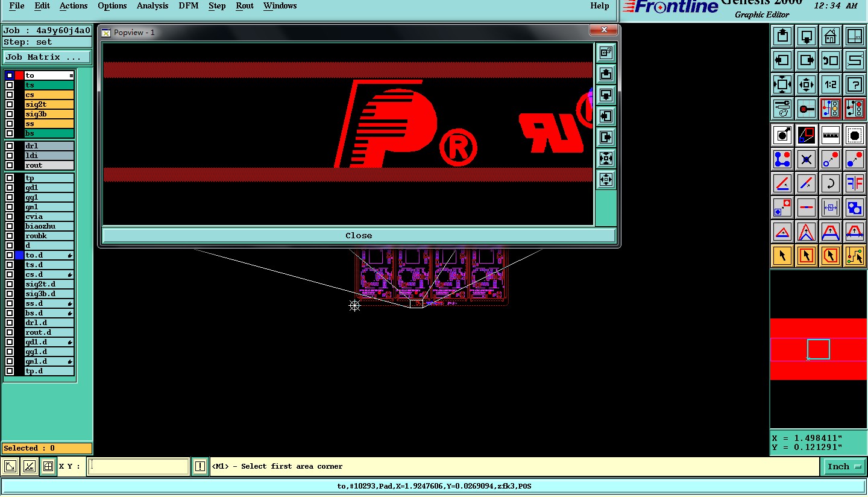Toggle display checkbox for layer sig2t

[x=10, y=104]
